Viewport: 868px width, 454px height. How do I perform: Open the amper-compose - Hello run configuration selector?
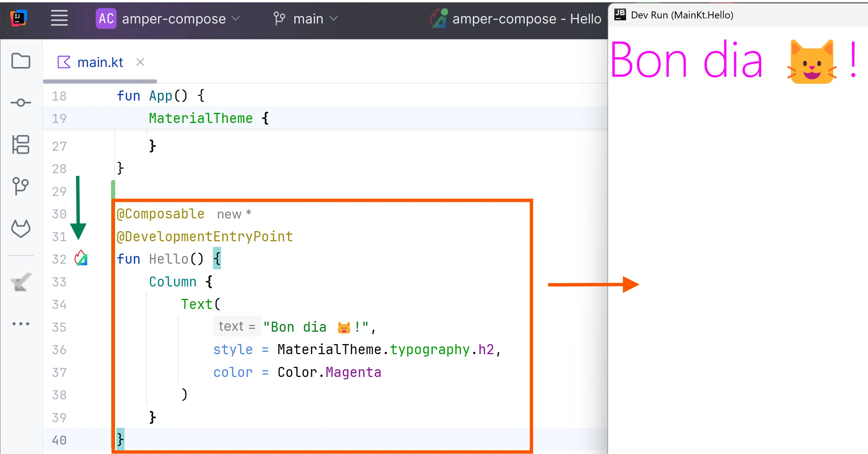click(526, 18)
